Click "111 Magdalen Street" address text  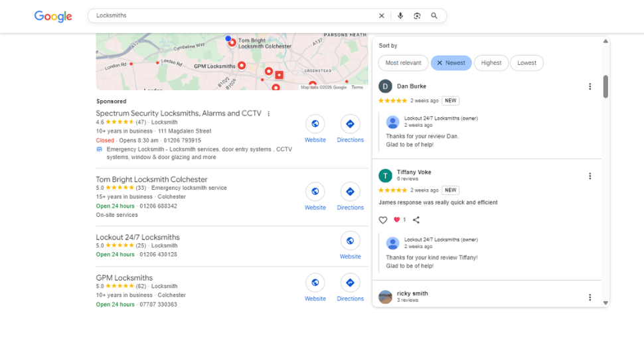[x=185, y=131]
